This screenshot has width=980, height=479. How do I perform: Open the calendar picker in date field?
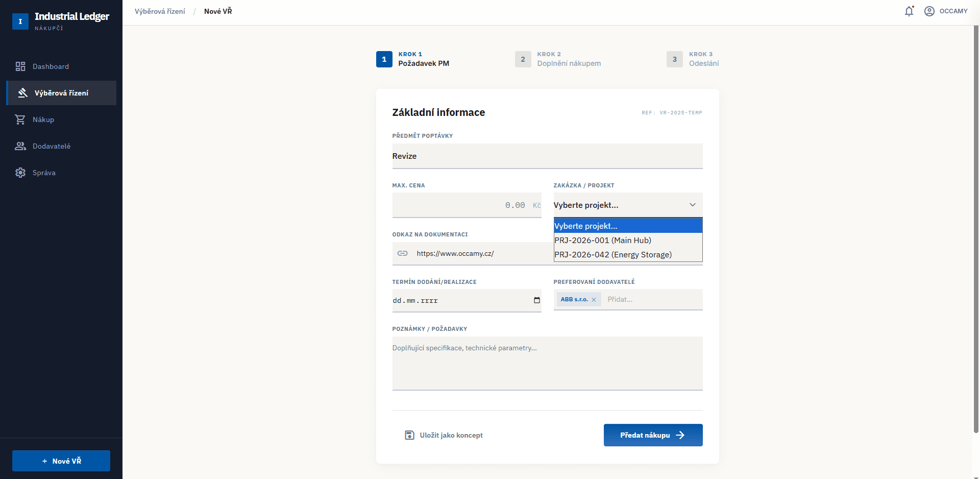[536, 300]
